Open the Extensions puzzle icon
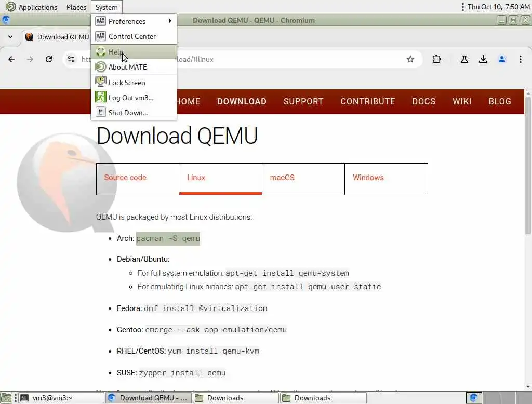This screenshot has width=532, height=404. pyautogui.click(x=436, y=59)
